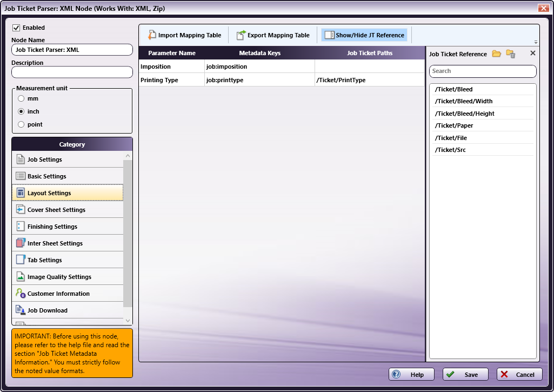Viewport: 554px width, 392px height.
Task: Click the Node Name input field
Action: (72, 50)
